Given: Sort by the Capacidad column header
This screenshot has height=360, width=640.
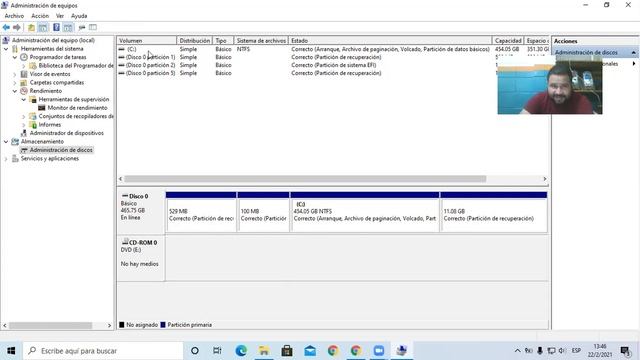Looking at the screenshot, I should (x=508, y=40).
